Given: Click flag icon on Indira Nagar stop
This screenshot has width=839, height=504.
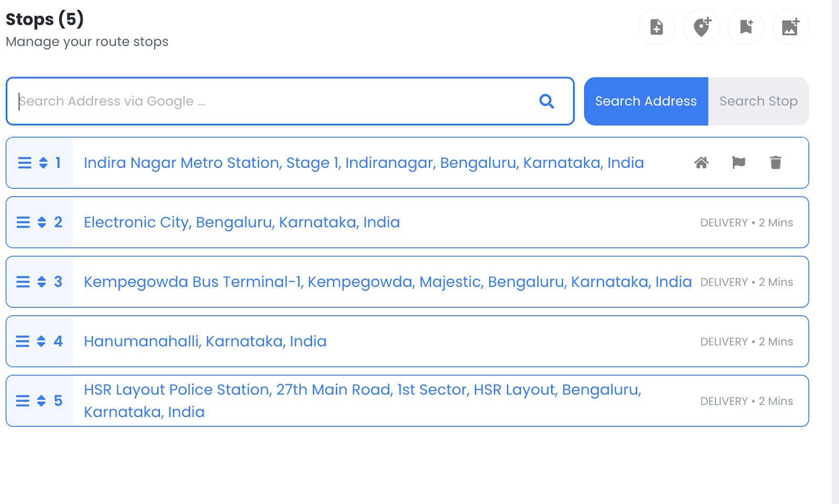Looking at the screenshot, I should click(x=738, y=163).
